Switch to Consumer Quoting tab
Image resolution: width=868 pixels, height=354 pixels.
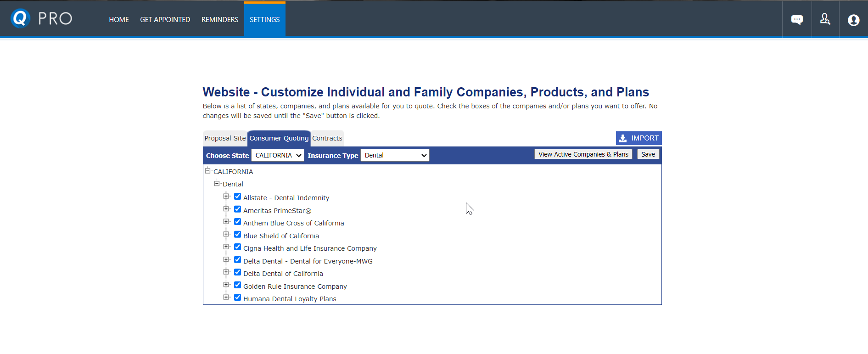[279, 138]
